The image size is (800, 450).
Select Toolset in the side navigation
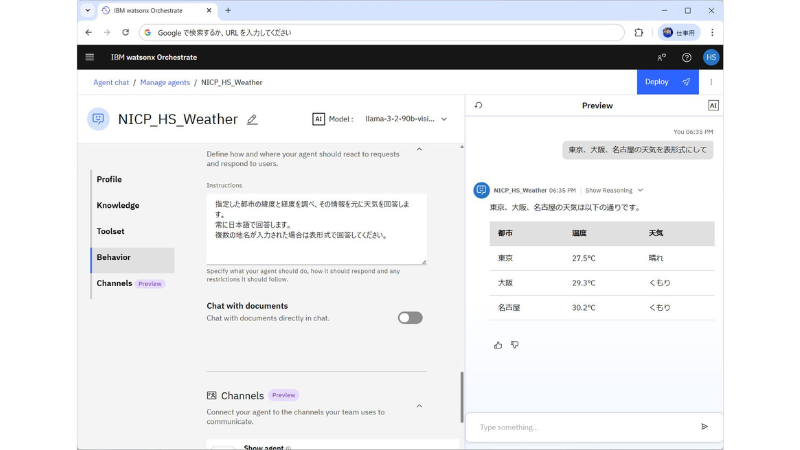[x=111, y=231]
